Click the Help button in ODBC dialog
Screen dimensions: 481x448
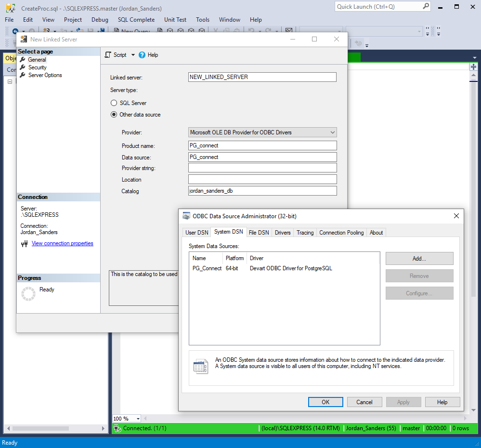point(442,402)
